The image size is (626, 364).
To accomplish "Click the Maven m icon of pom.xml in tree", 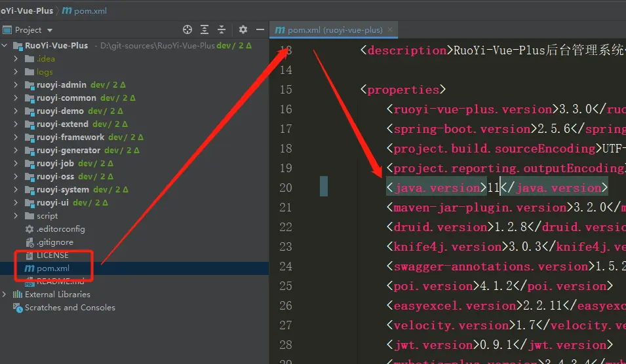I will (29, 268).
